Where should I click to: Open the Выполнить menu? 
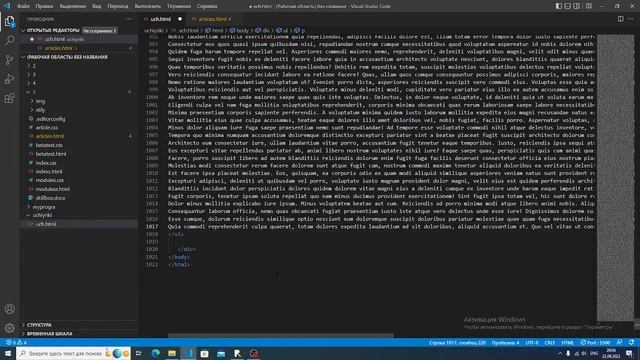148,7
